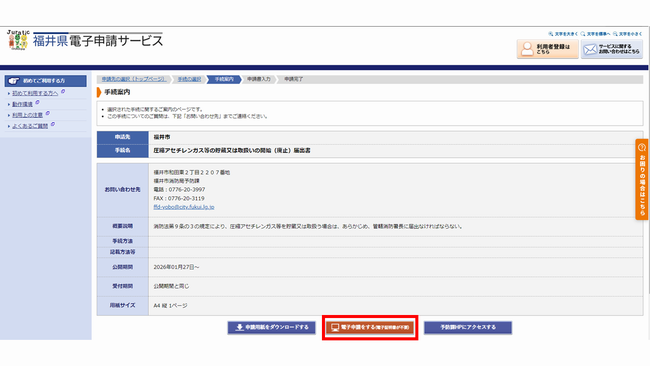Screen dimensions: 650x366
Task: Click the 文字を大きく enlarge text link
Action: [563, 34]
